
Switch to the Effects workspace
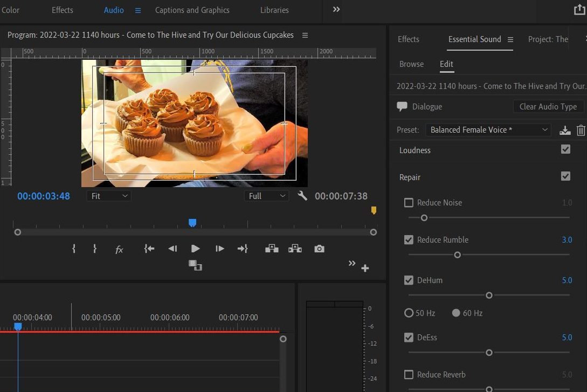(x=62, y=10)
